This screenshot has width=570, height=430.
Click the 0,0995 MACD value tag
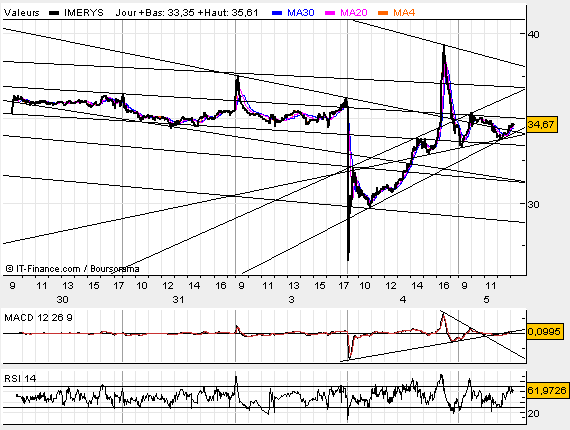(545, 331)
